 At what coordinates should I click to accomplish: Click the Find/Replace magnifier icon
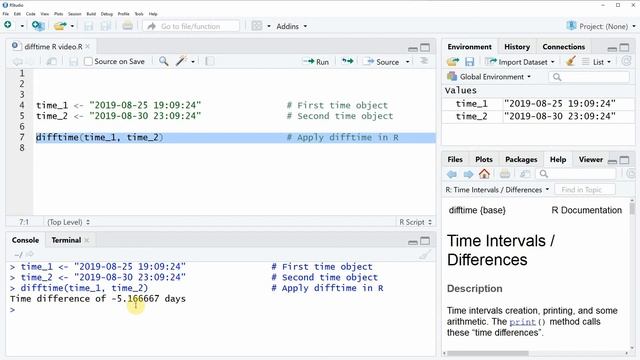click(163, 61)
